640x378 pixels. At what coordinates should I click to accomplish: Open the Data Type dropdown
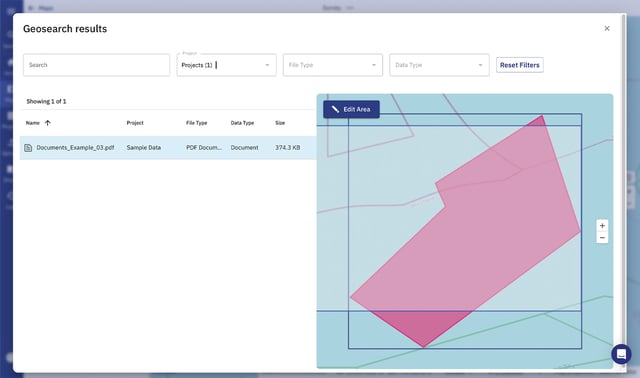(x=439, y=65)
